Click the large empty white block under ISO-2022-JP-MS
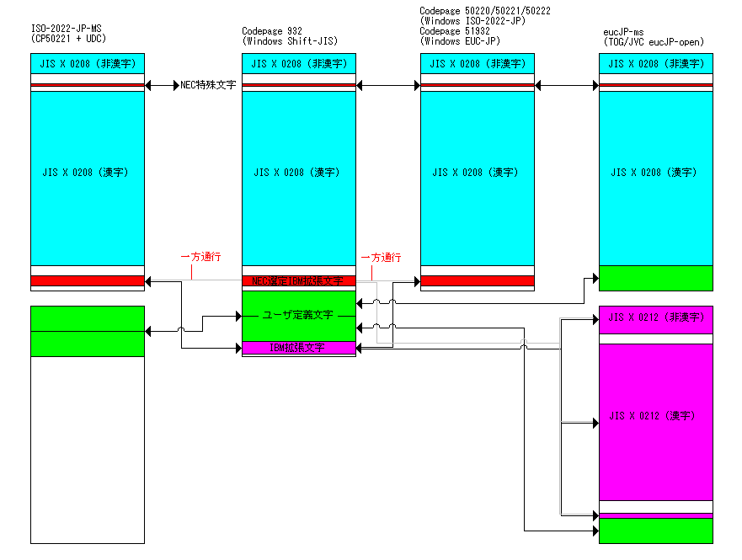The width and height of the screenshot is (742, 560). [88, 450]
